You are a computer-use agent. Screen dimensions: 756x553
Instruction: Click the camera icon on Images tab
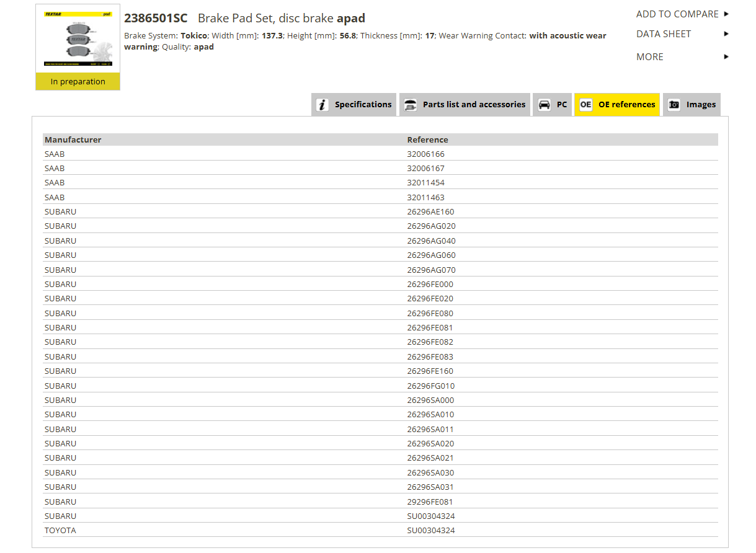coord(674,105)
